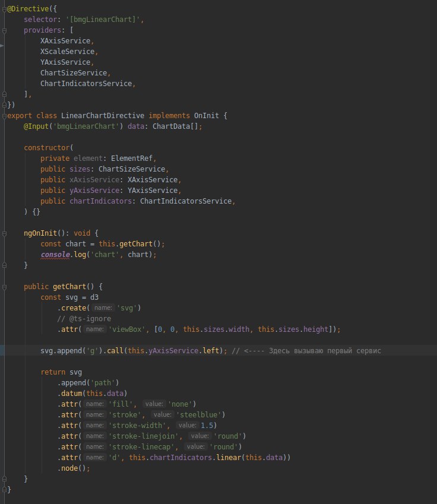
Task: Click the 'left' property of yAxisService
Action: point(211,351)
